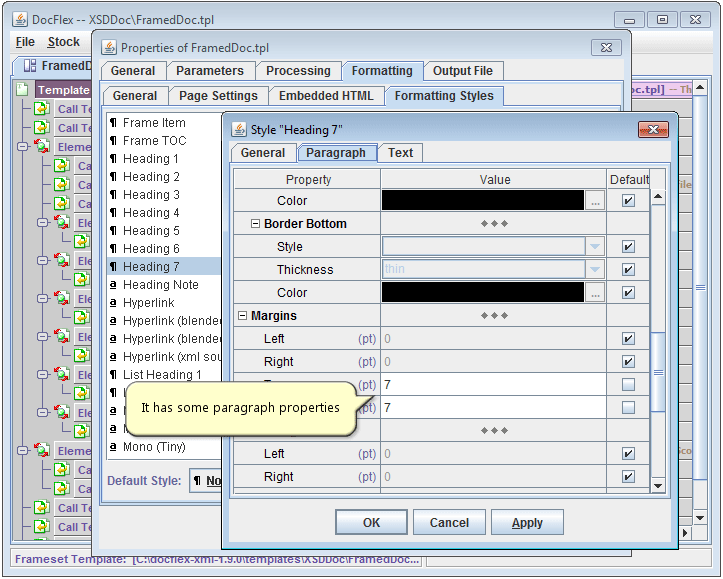This screenshot has width=723, height=579.
Task: Uncheck Default for Margins Left
Action: click(x=628, y=339)
